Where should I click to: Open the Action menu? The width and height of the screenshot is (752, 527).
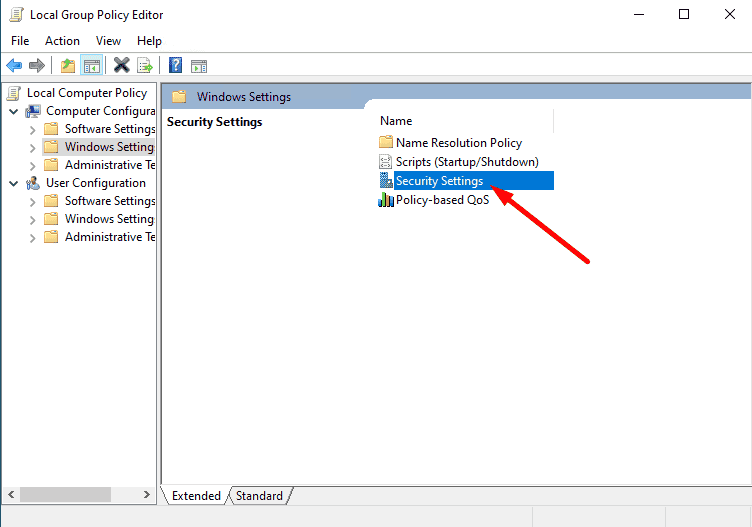[62, 41]
